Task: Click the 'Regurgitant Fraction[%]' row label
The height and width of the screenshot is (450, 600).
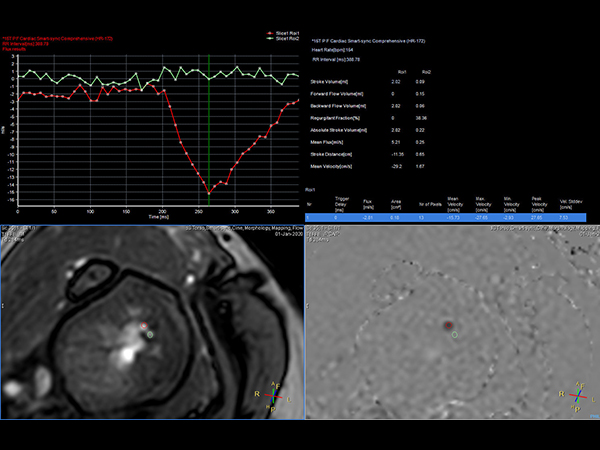Action: pyautogui.click(x=335, y=118)
